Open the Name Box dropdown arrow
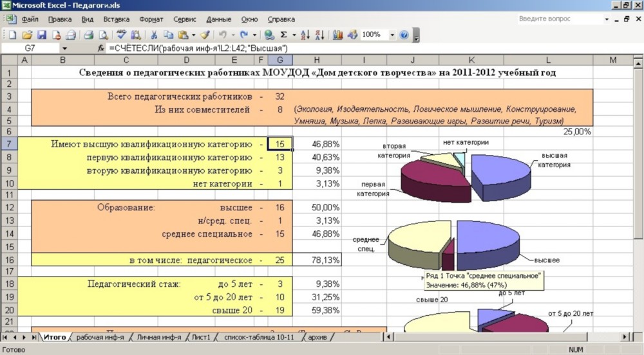Image resolution: width=644 pixels, height=355 pixels. coord(64,48)
